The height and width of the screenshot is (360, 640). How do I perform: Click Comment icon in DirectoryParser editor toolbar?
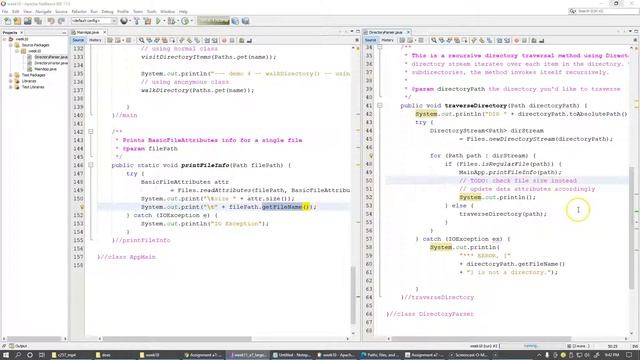point(534,40)
